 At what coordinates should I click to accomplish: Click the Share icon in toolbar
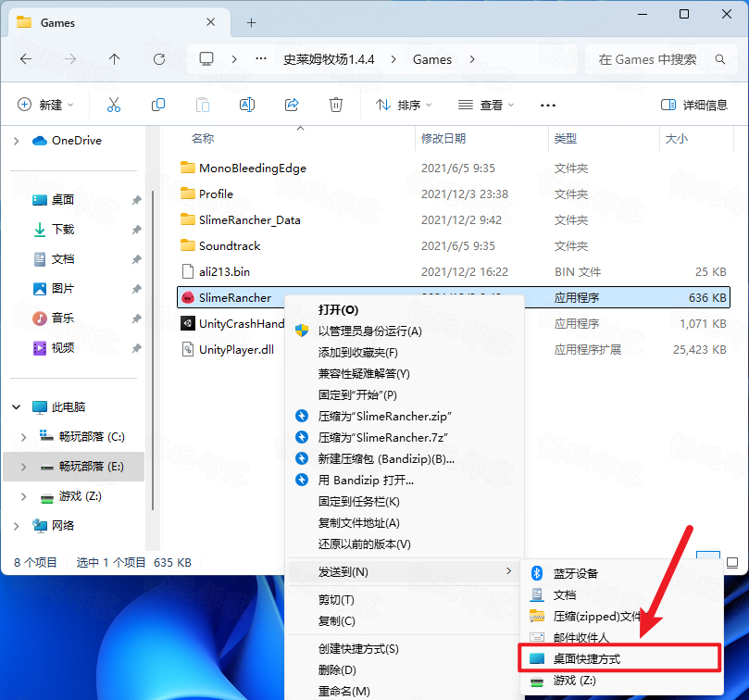(292, 105)
